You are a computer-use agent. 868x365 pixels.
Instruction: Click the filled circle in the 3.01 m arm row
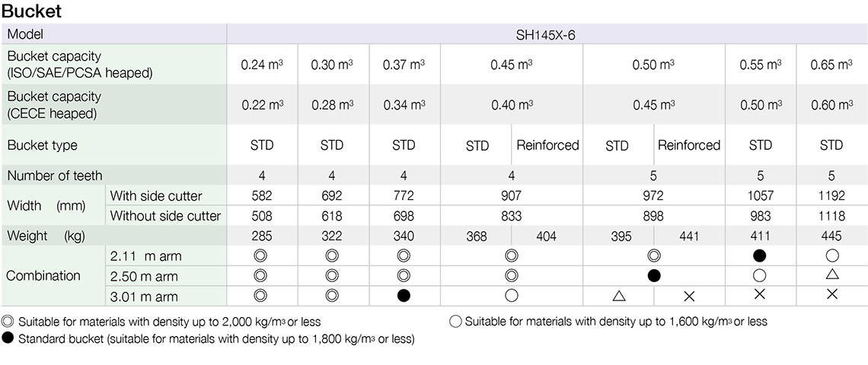click(404, 296)
